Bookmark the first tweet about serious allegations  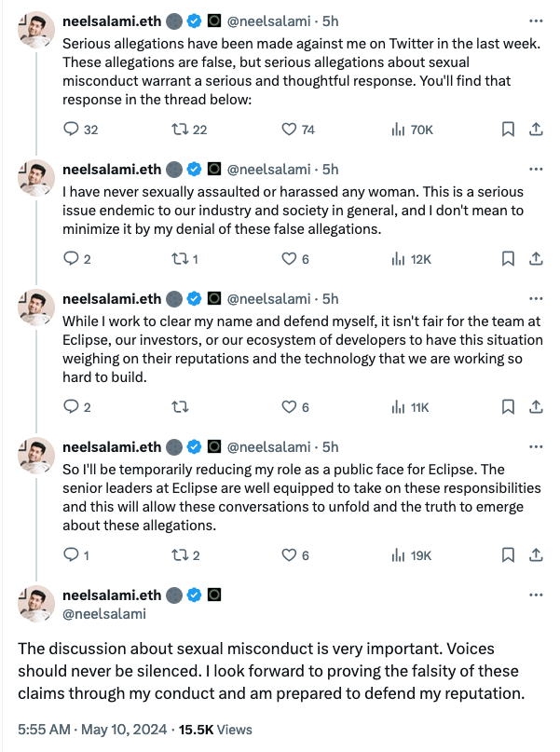tap(508, 130)
